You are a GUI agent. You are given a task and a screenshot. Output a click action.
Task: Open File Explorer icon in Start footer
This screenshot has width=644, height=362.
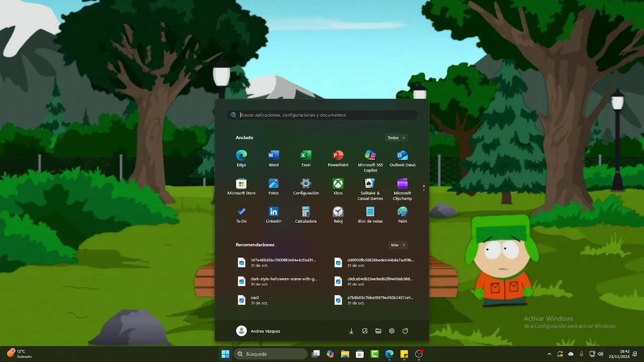pyautogui.click(x=378, y=331)
